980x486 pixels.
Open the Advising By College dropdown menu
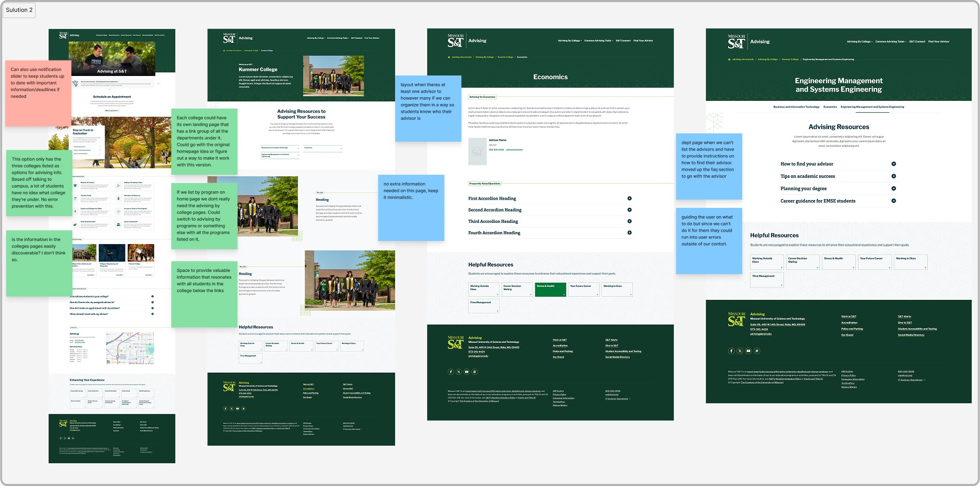569,41
